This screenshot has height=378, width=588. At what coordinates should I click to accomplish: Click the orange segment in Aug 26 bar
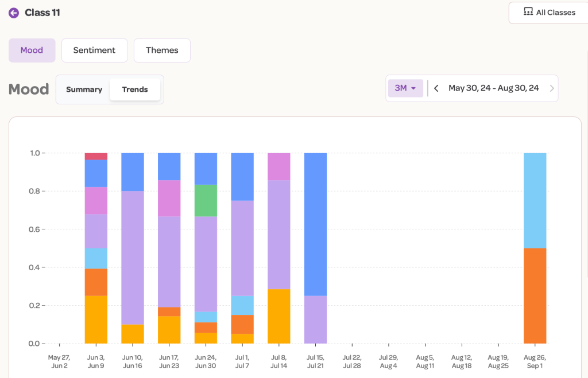535,295
